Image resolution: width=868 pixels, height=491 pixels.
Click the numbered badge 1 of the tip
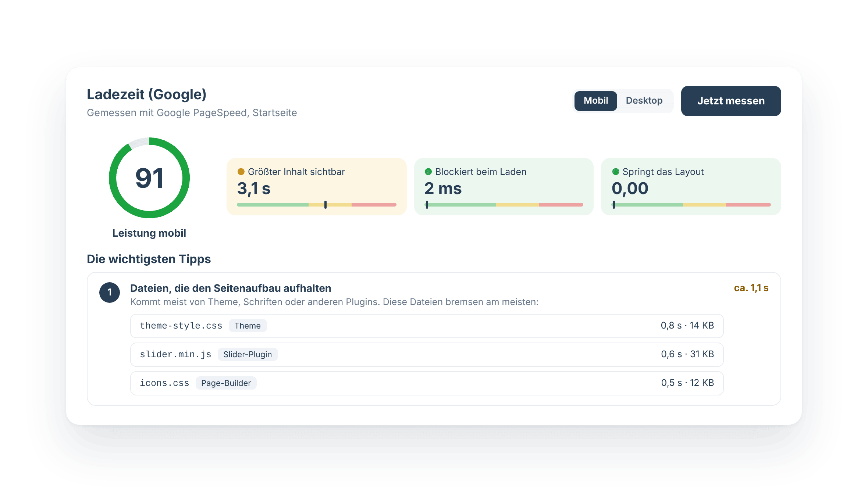click(110, 293)
